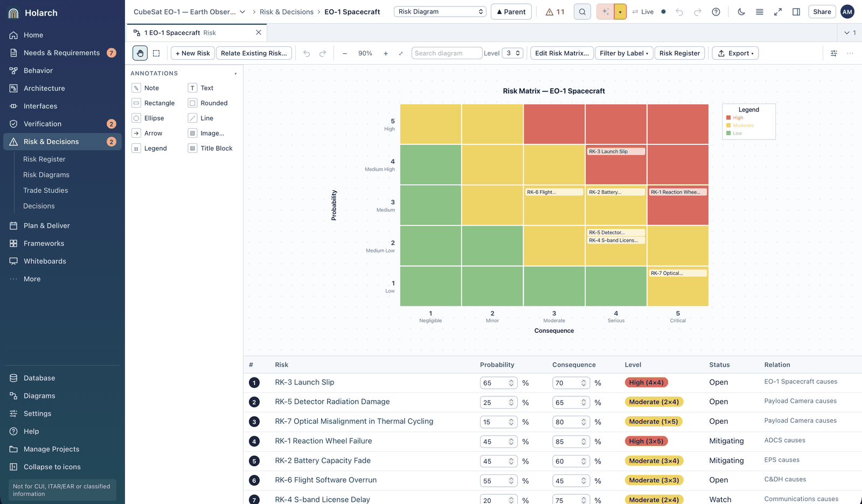
Task: Click the zoom in plus icon
Action: coord(386,53)
